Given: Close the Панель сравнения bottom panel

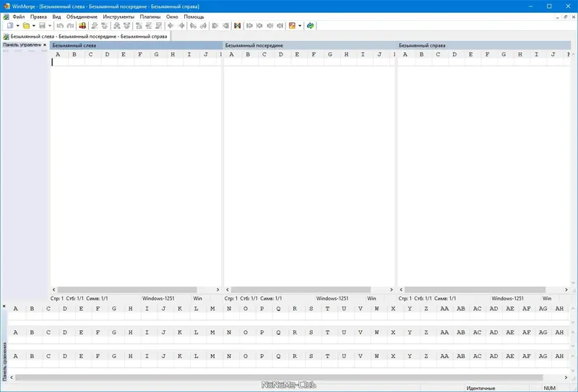Looking at the screenshot, I should (4, 306).
